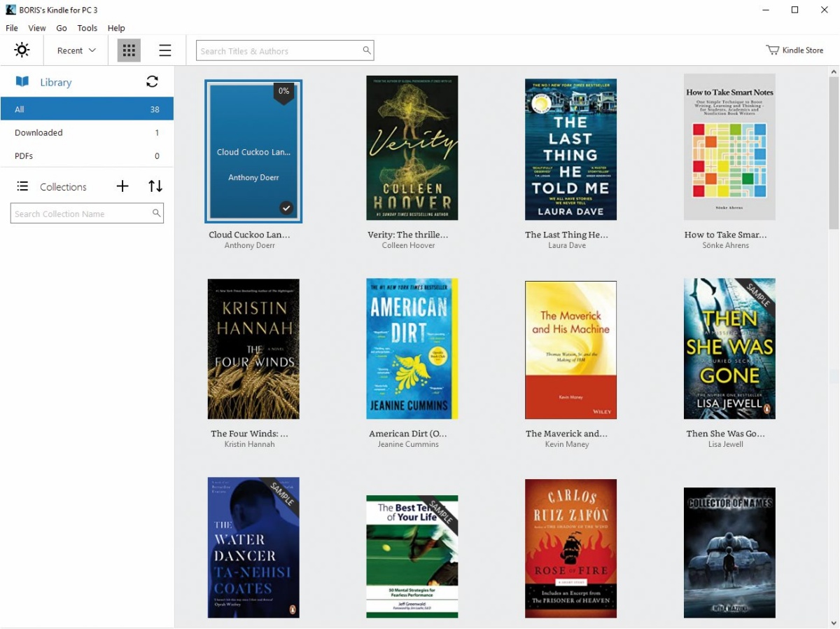Click the Library book icon
The image size is (840, 629).
[x=22, y=82]
